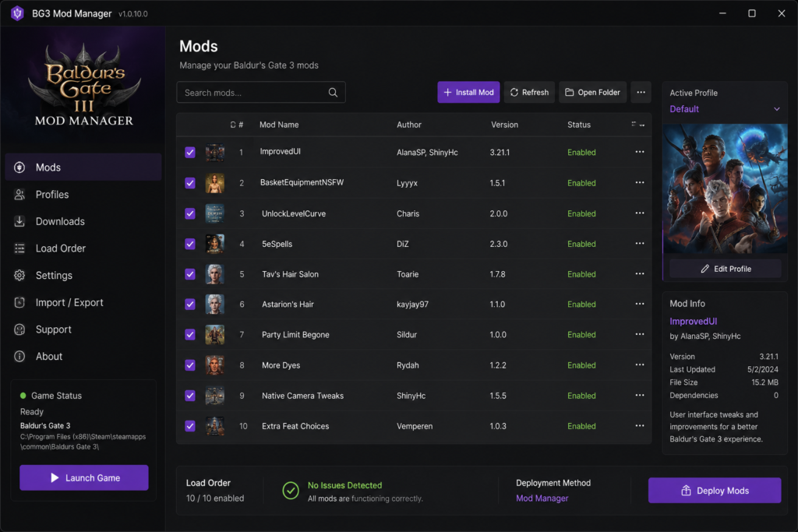The image size is (798, 532).
Task: Disable the ImprovedUI mod checkbox
Action: (190, 152)
